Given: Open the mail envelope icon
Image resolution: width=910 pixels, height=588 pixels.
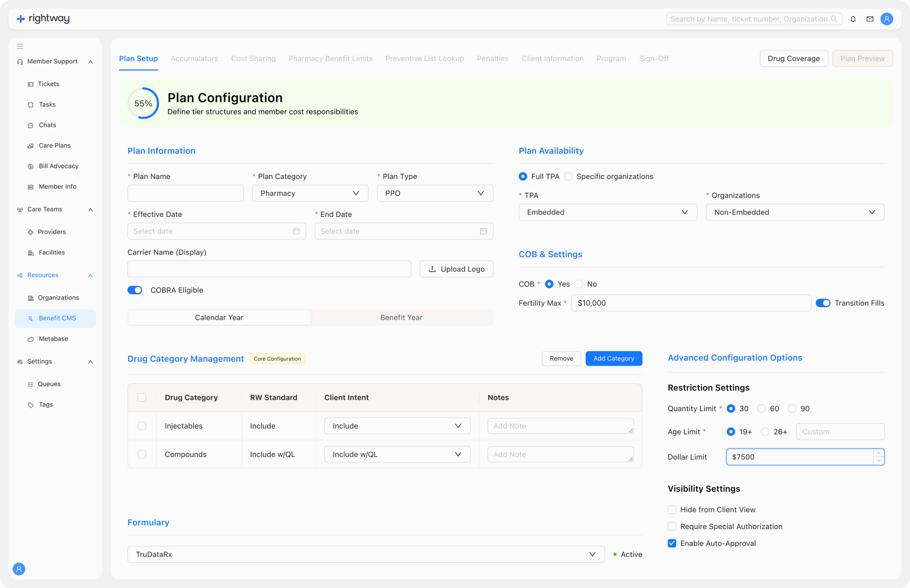Looking at the screenshot, I should 869,19.
